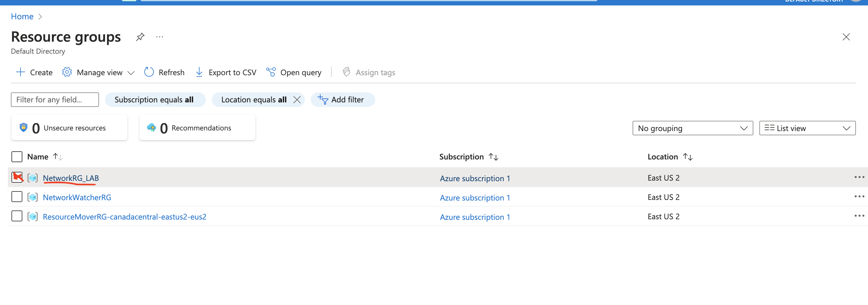Open the List view dropdown

(x=807, y=128)
